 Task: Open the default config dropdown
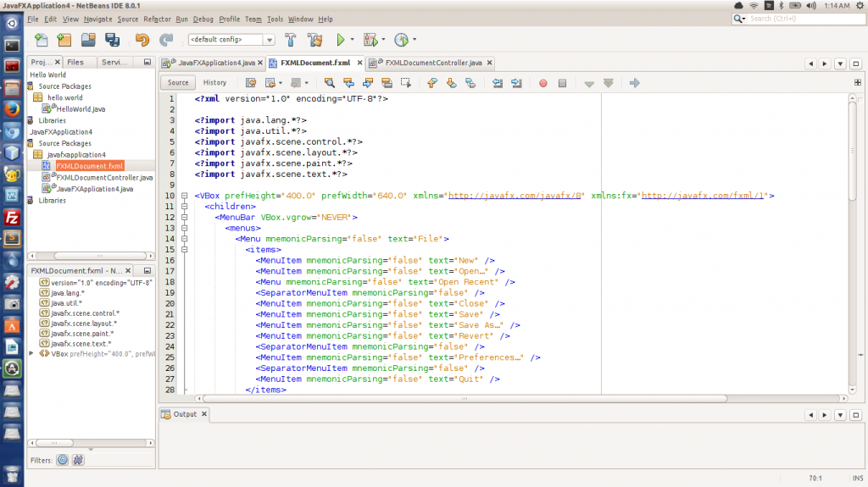click(x=269, y=40)
